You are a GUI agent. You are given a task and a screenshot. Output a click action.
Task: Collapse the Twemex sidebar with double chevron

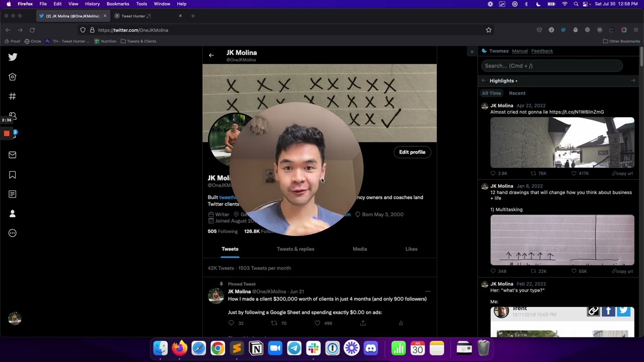472,51
